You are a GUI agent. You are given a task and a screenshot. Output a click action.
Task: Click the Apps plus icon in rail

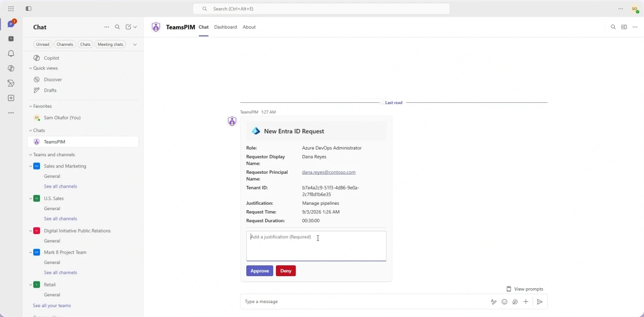coord(11,98)
